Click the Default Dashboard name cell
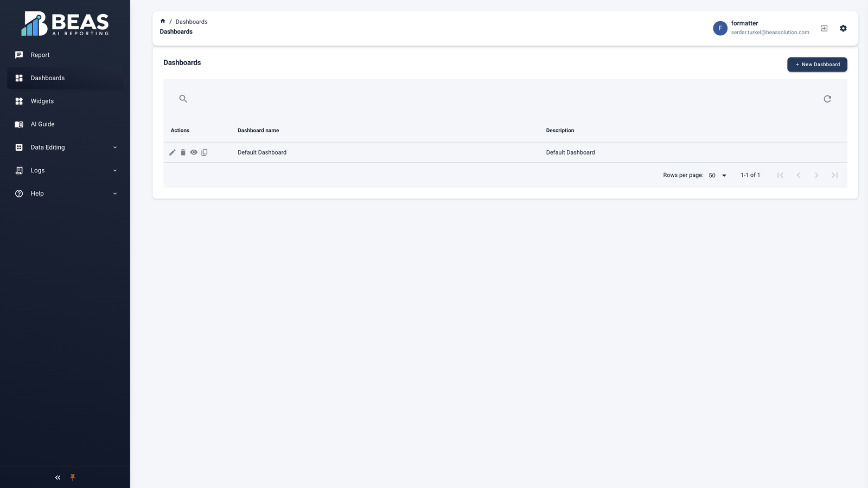This screenshot has height=488, width=868. click(262, 152)
